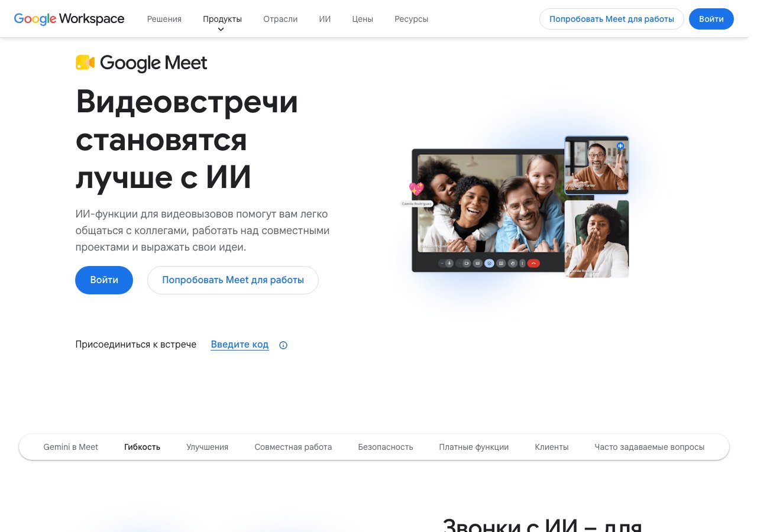Select the Безопасность tab
The height and width of the screenshot is (532, 757).
(386, 447)
